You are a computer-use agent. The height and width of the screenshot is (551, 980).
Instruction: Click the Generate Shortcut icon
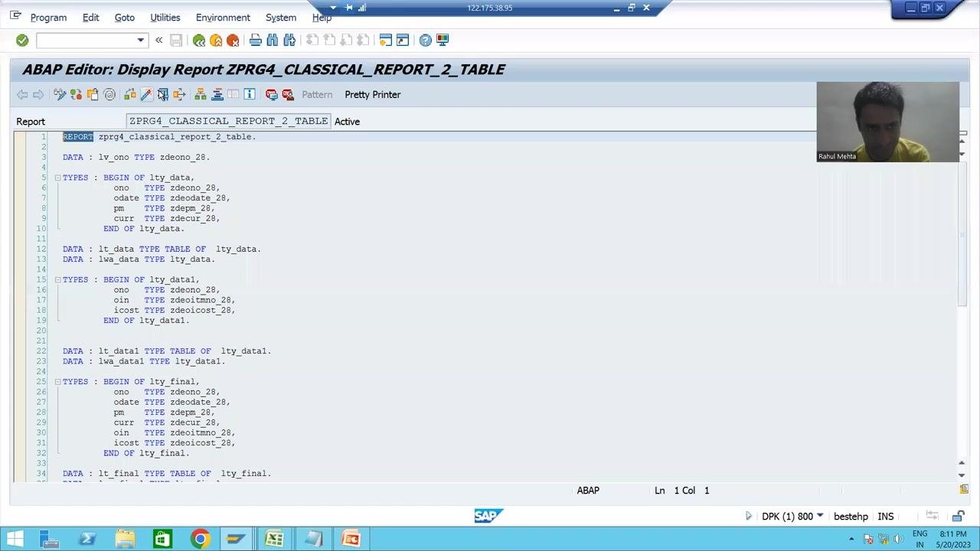(x=402, y=40)
